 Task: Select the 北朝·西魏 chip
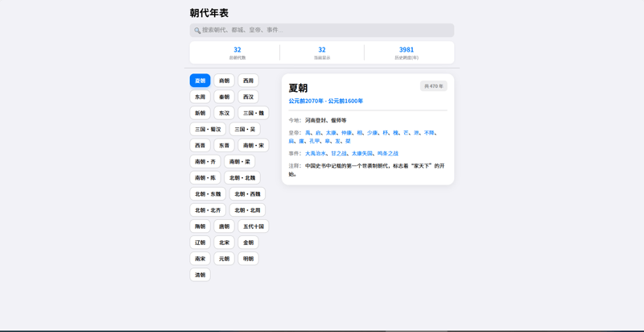pos(248,194)
